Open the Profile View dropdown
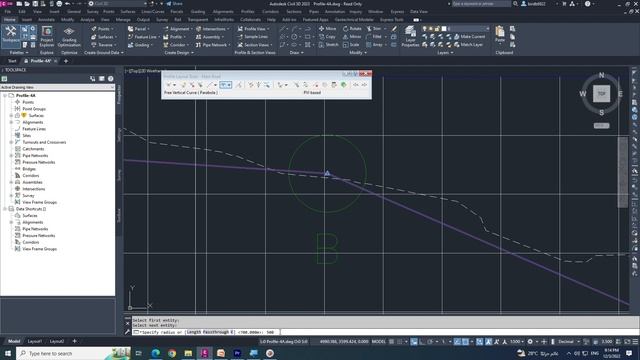Image resolution: width=640 pixels, height=360 pixels. point(254,29)
